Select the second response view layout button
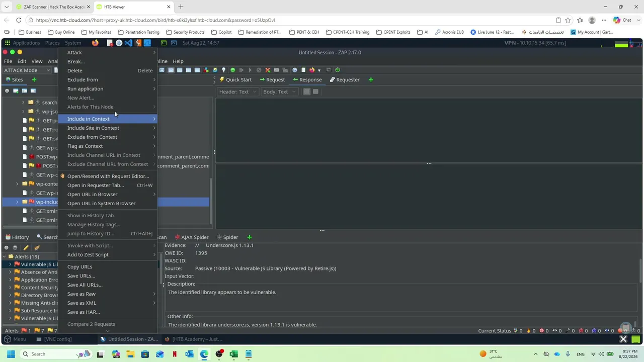644x362 pixels. [315, 92]
